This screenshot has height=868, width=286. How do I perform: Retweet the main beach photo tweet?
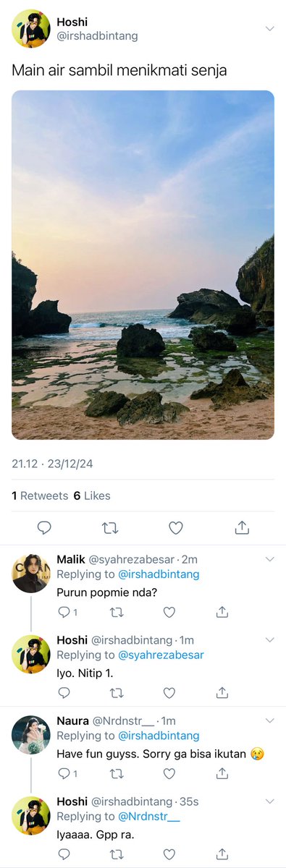pos(110,528)
